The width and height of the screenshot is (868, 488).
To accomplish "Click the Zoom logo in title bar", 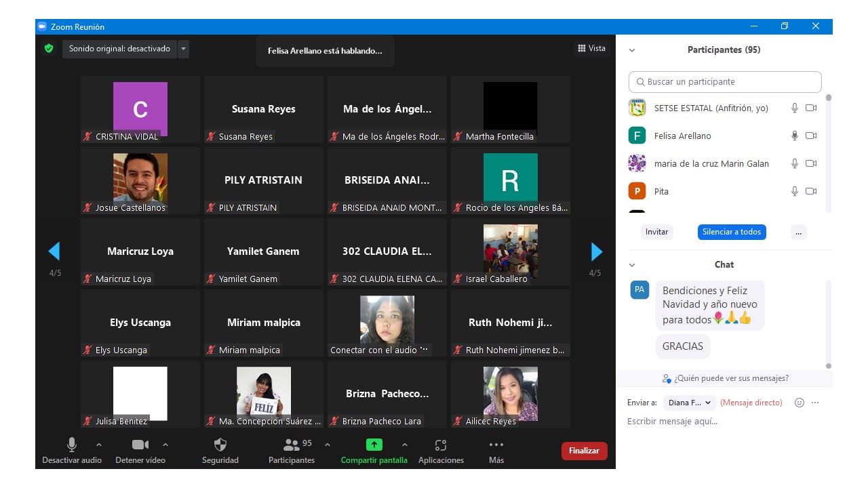I will click(x=42, y=27).
